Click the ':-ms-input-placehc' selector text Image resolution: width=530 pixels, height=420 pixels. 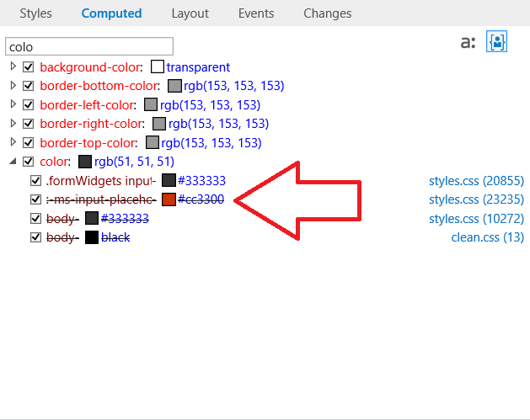pyautogui.click(x=101, y=199)
